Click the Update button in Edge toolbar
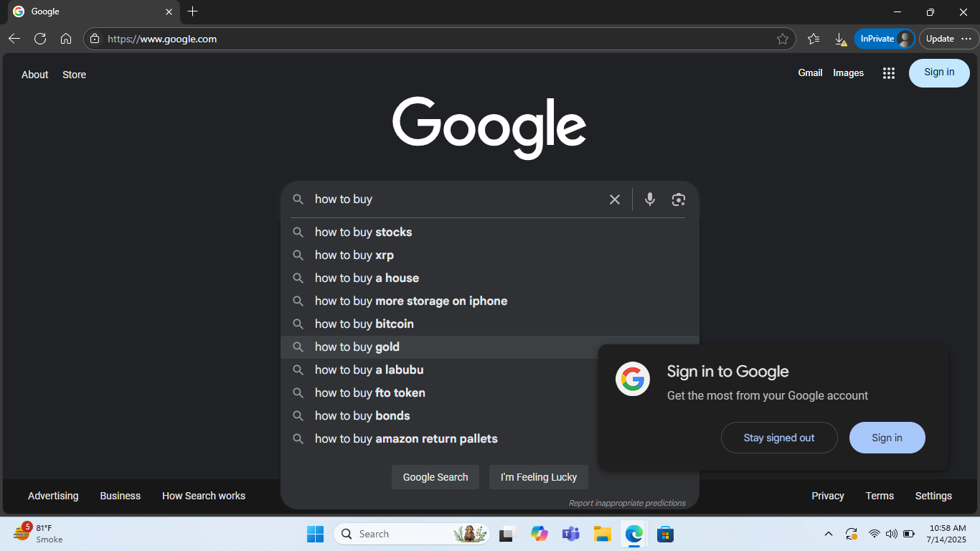This screenshot has height=551, width=980. click(949, 39)
